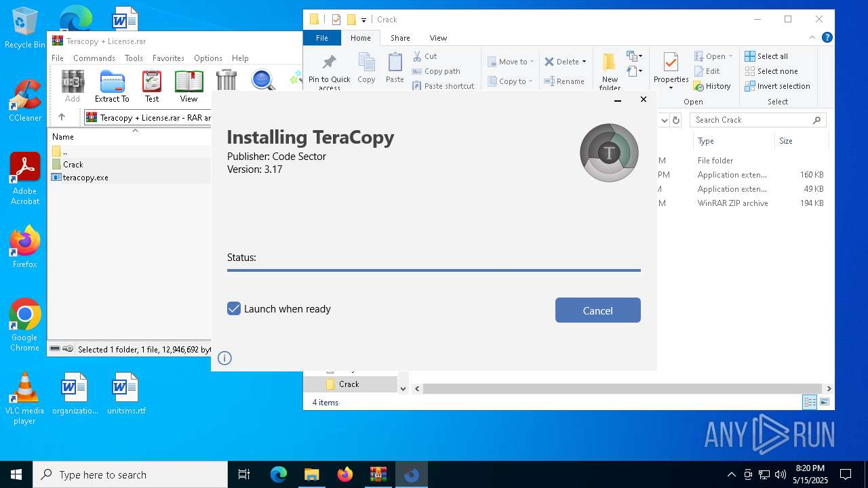The width and height of the screenshot is (868, 488).
Task: Click the installer progress bar
Action: 434,270
